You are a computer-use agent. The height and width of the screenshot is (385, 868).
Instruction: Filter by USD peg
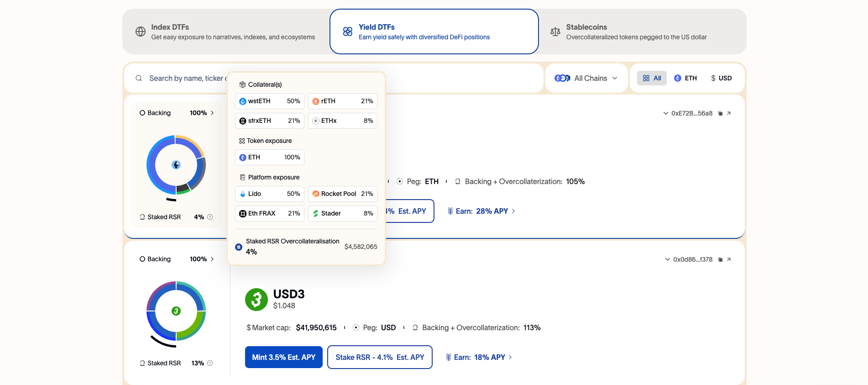point(721,78)
